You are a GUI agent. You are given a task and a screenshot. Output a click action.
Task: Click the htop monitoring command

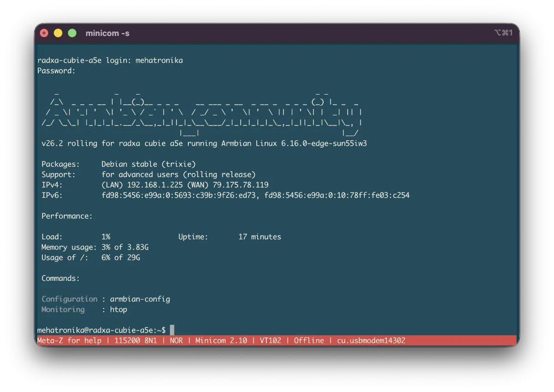(119, 309)
